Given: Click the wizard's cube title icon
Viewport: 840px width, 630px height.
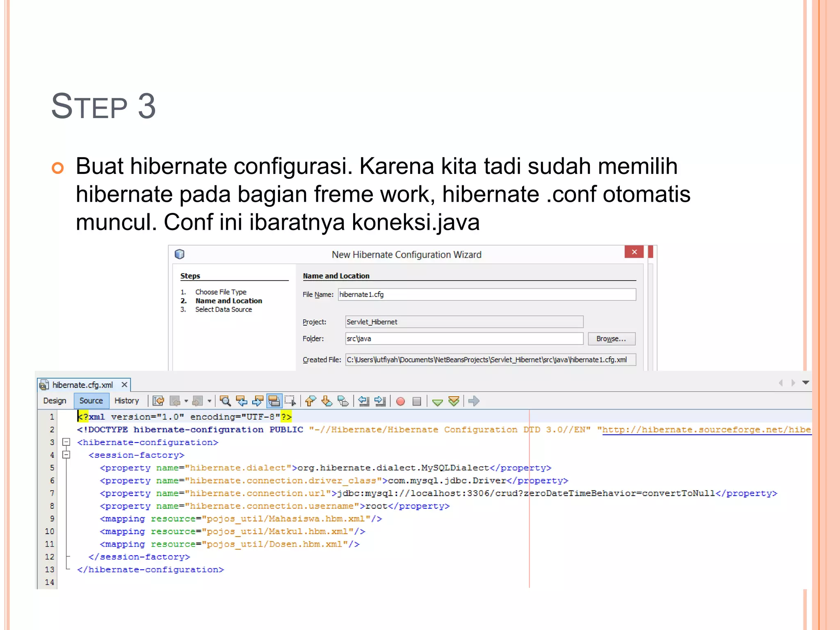Looking at the screenshot, I should (180, 254).
